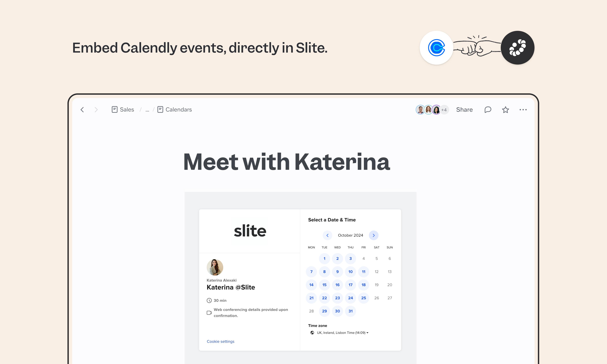Click the clock icon next to 30 min
Viewport: 607px width, 364px height.
[x=209, y=300]
